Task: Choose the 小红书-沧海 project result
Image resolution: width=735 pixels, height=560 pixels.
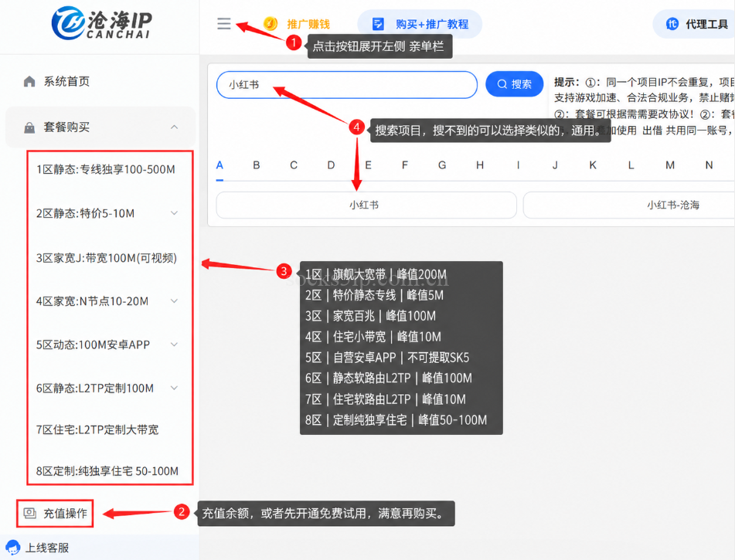Action: (629, 205)
